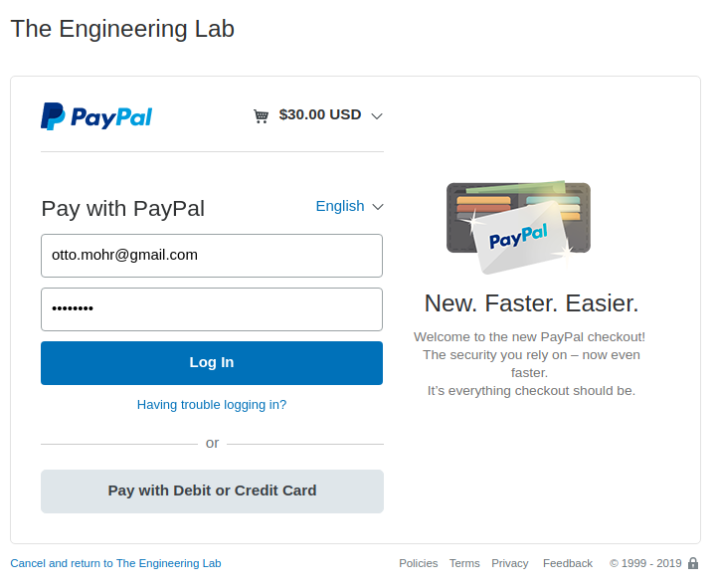Image resolution: width=717 pixels, height=588 pixels.
Task: Choose Pay with Debit or Credit Card
Action: 212,490
